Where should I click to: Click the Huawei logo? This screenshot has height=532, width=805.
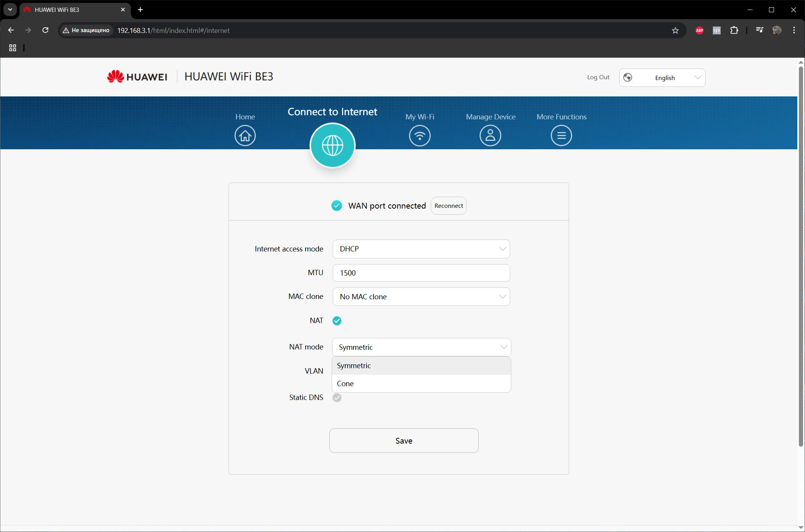(x=137, y=77)
